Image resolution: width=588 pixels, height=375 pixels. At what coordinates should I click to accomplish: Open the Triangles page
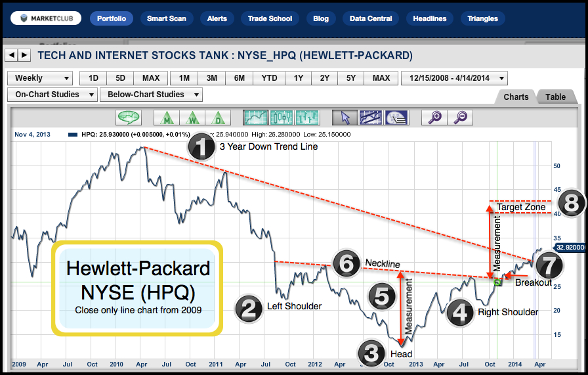point(482,18)
